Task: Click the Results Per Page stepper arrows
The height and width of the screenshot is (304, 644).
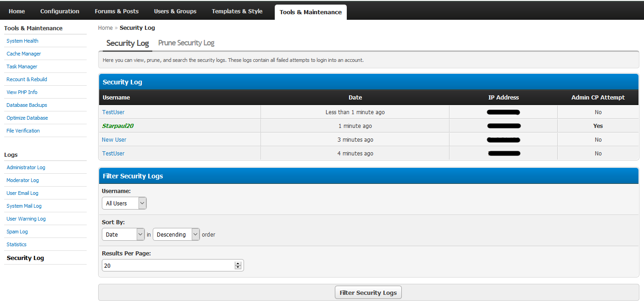Action: coord(238,265)
